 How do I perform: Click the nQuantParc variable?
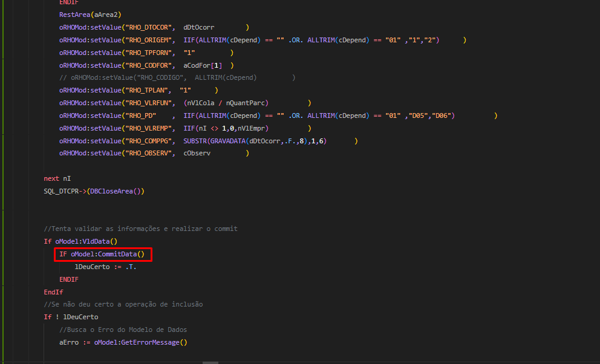pos(246,103)
